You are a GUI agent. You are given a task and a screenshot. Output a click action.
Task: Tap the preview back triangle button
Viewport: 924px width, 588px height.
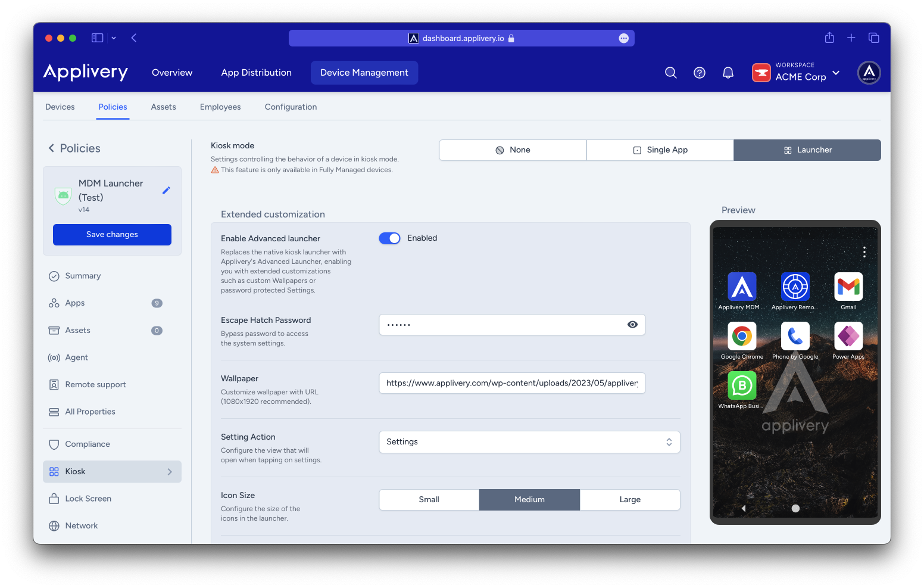tap(744, 508)
